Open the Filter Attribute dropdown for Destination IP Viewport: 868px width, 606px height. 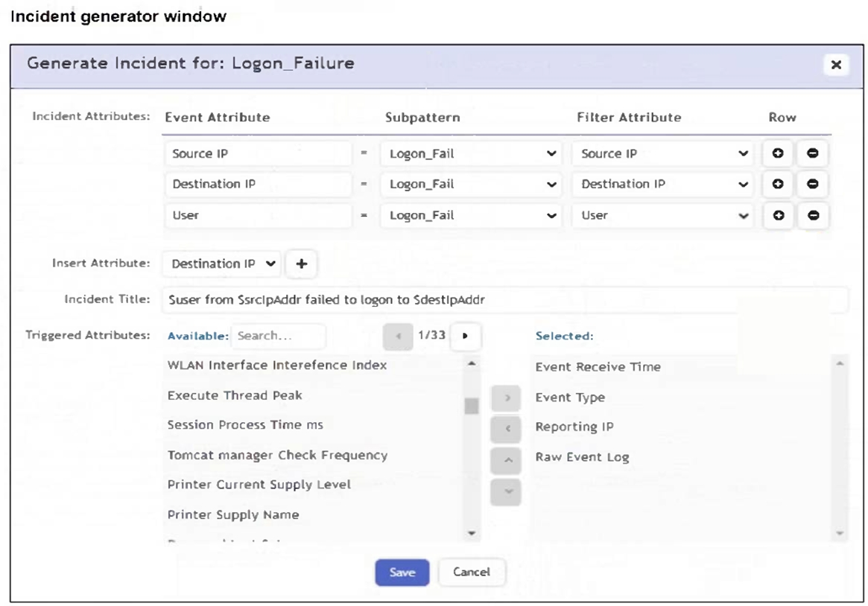pos(664,184)
